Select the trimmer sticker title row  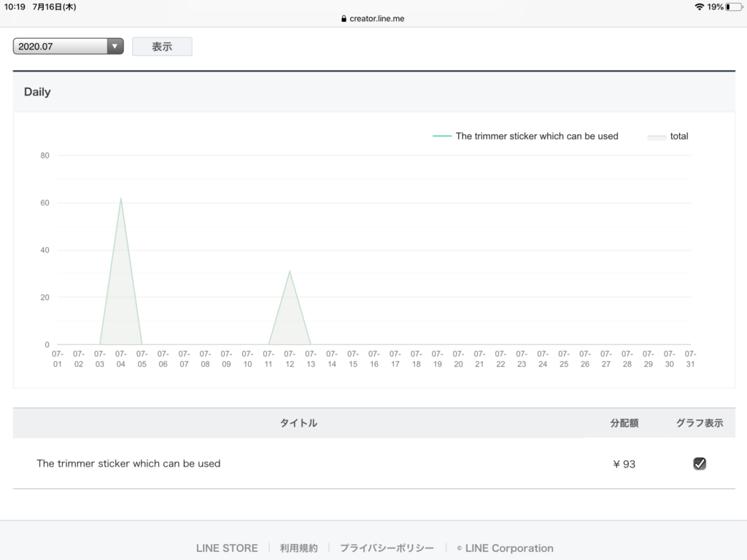point(128,464)
